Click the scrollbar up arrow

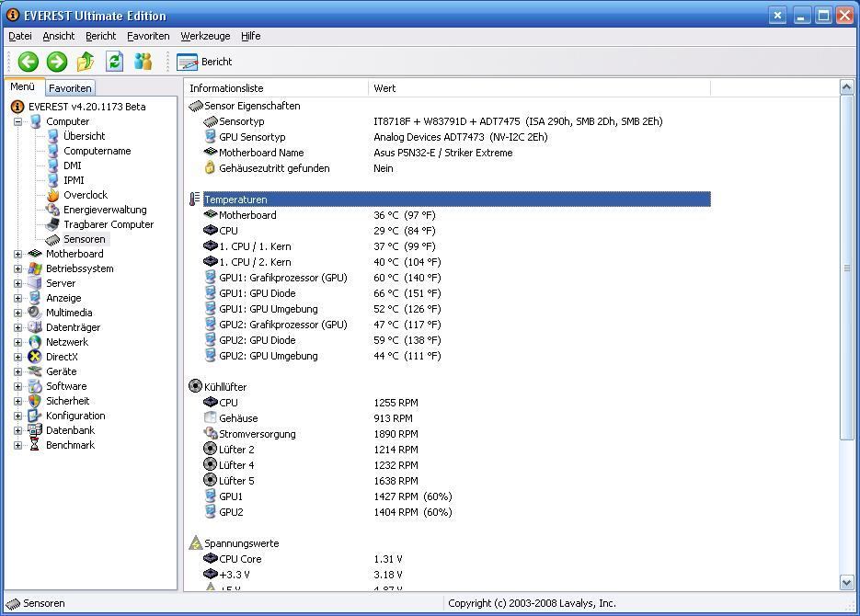846,87
